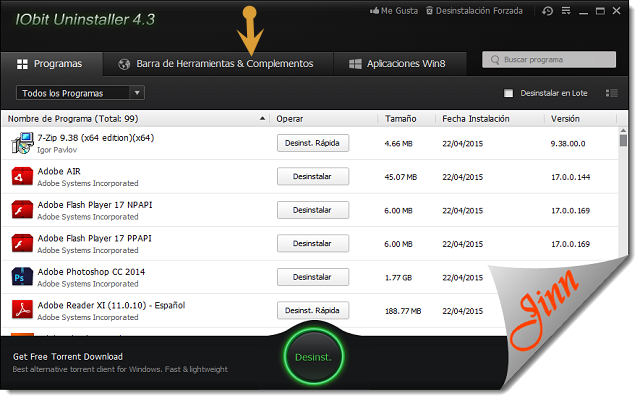Viewport: 640px width, 400px height.
Task: Switch list view mode icon
Action: [x=611, y=93]
